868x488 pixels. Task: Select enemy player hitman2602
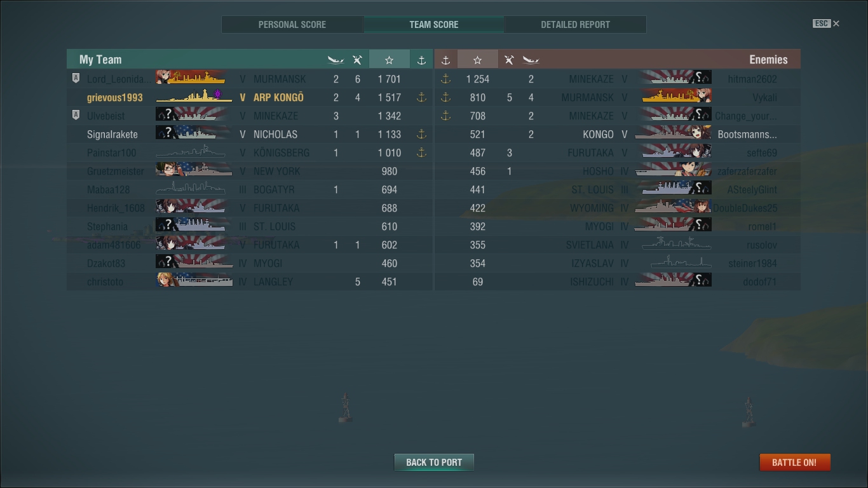click(752, 79)
